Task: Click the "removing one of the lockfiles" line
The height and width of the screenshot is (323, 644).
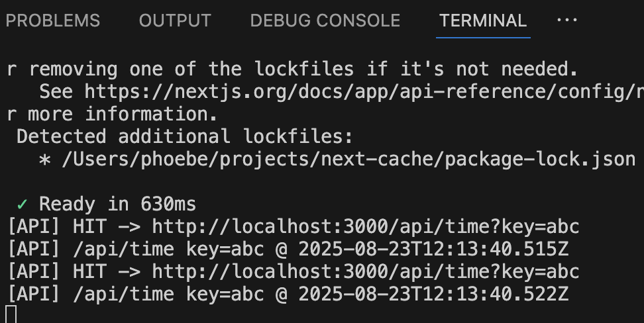Action: 292,69
